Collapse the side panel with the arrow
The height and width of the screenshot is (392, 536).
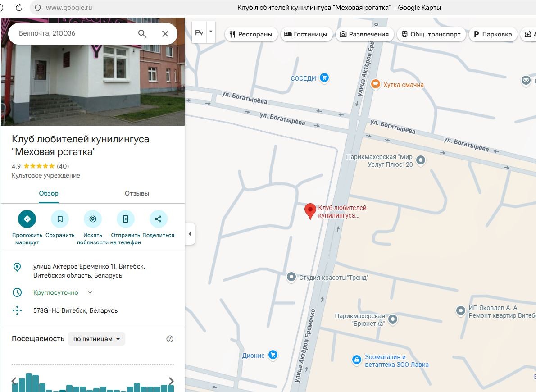[x=190, y=234]
